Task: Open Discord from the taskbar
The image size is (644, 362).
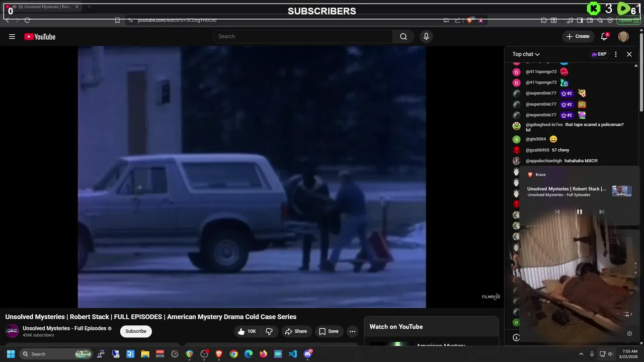Action: point(308,354)
